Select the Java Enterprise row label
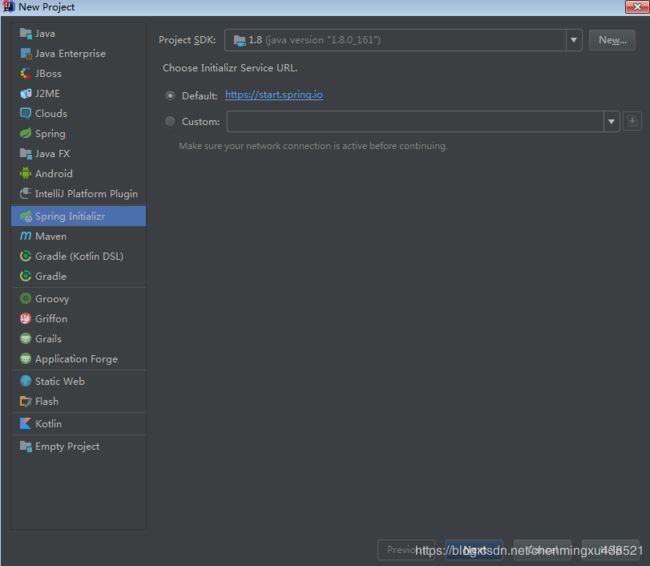Viewport: 650px width, 566px height. pyautogui.click(x=70, y=54)
